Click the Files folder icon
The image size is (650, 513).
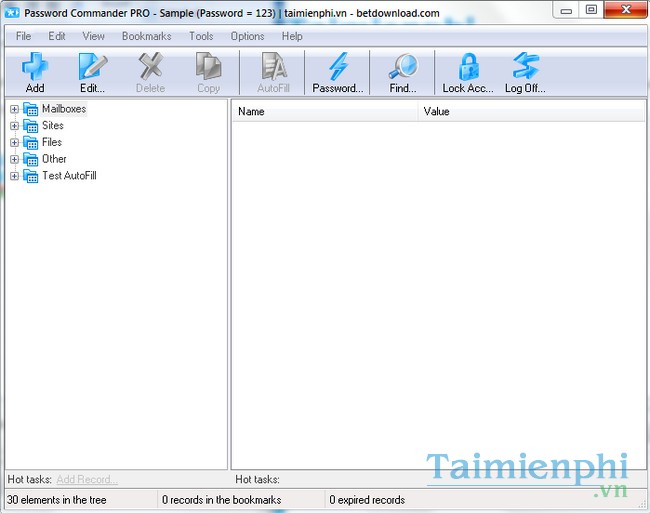(31, 143)
